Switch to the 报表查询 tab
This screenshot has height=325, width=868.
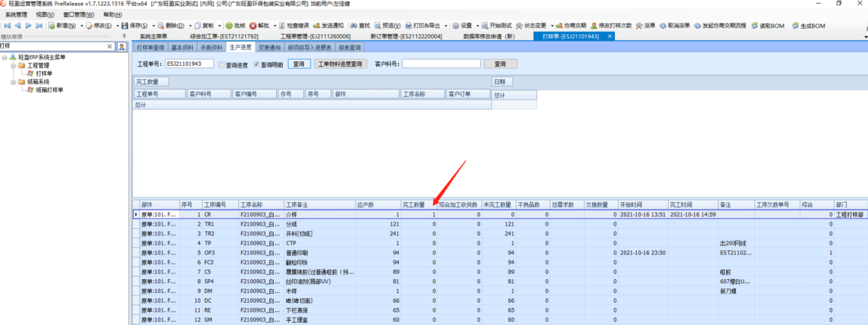349,48
